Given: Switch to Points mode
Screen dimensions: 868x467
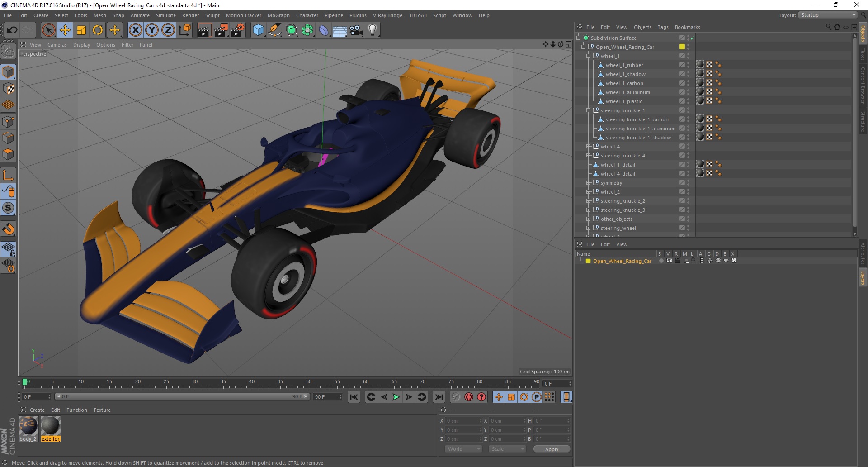Looking at the screenshot, I should pos(8,121).
